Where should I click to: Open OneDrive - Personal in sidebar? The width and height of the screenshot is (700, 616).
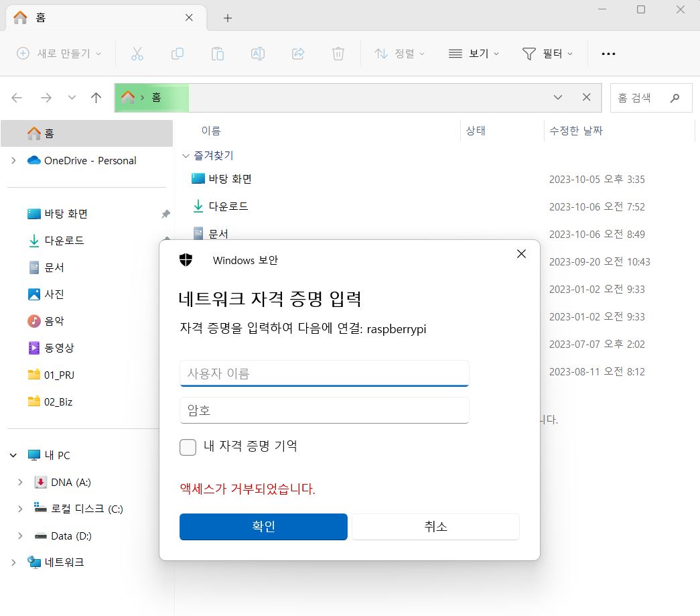[x=90, y=160]
